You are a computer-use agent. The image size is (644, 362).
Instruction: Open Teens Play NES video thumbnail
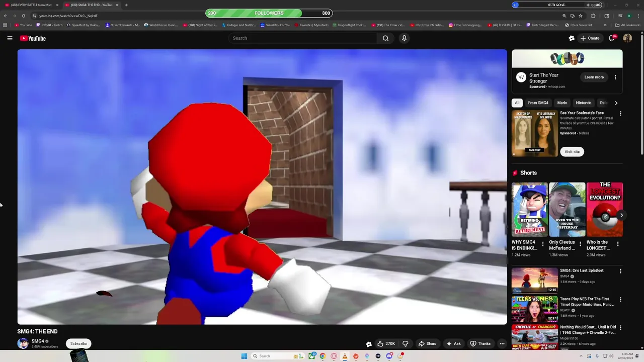point(535,309)
